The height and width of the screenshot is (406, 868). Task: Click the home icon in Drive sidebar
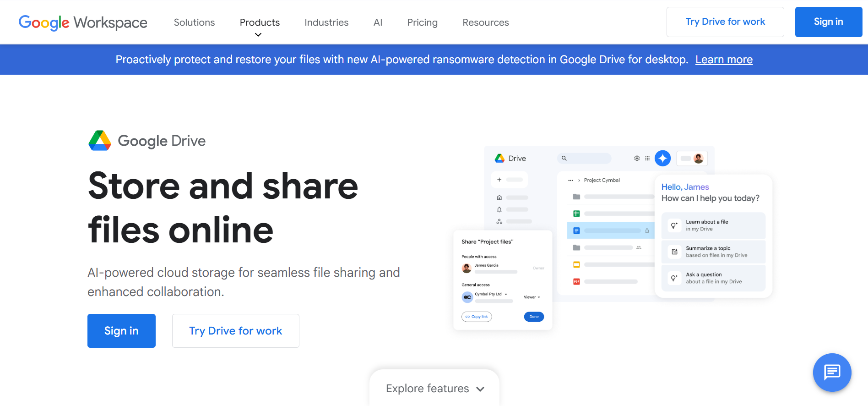click(499, 198)
